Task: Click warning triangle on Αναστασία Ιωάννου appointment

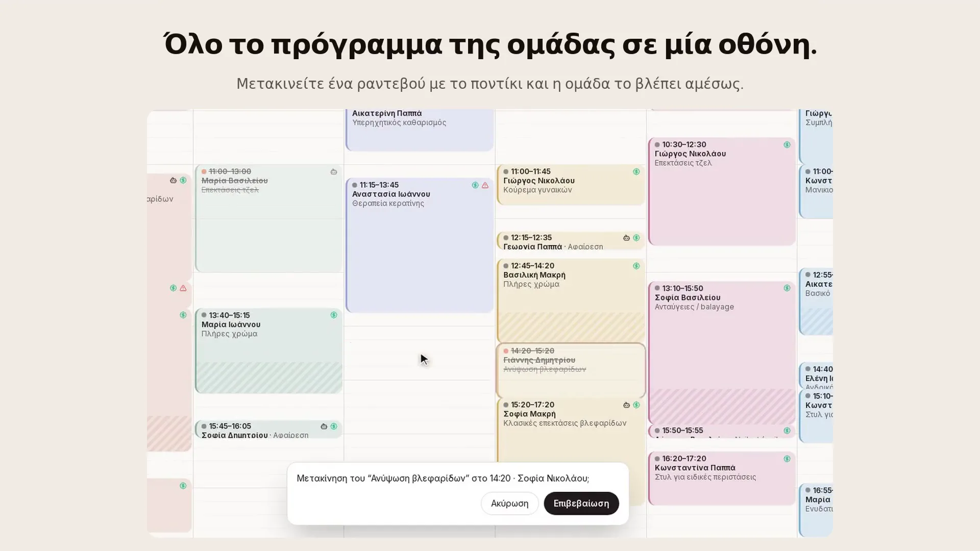Action: pos(485,185)
